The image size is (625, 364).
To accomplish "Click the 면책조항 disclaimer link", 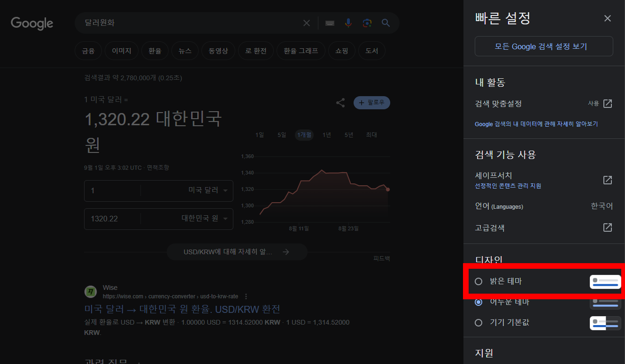I will click(158, 167).
